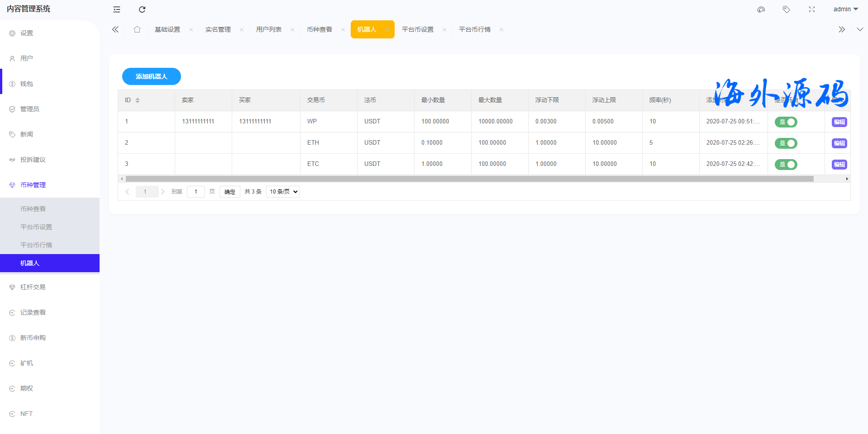Switch to the 平台币设置 tab

(x=417, y=29)
